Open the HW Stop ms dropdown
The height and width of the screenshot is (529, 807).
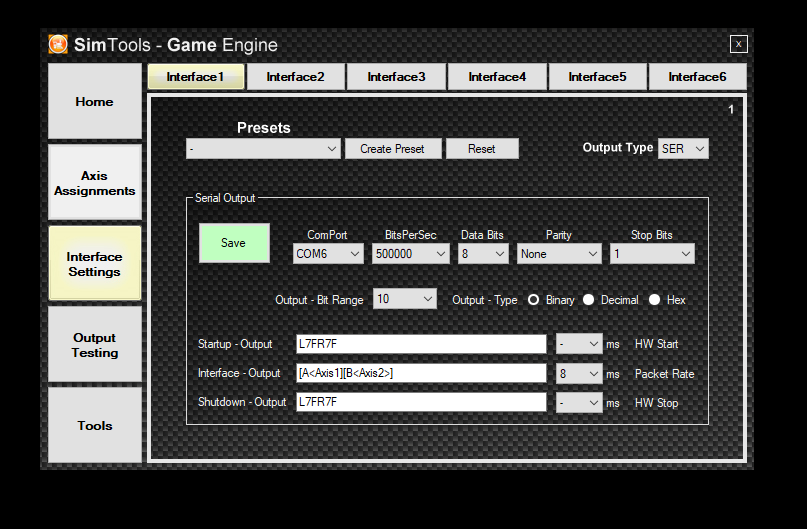click(579, 402)
